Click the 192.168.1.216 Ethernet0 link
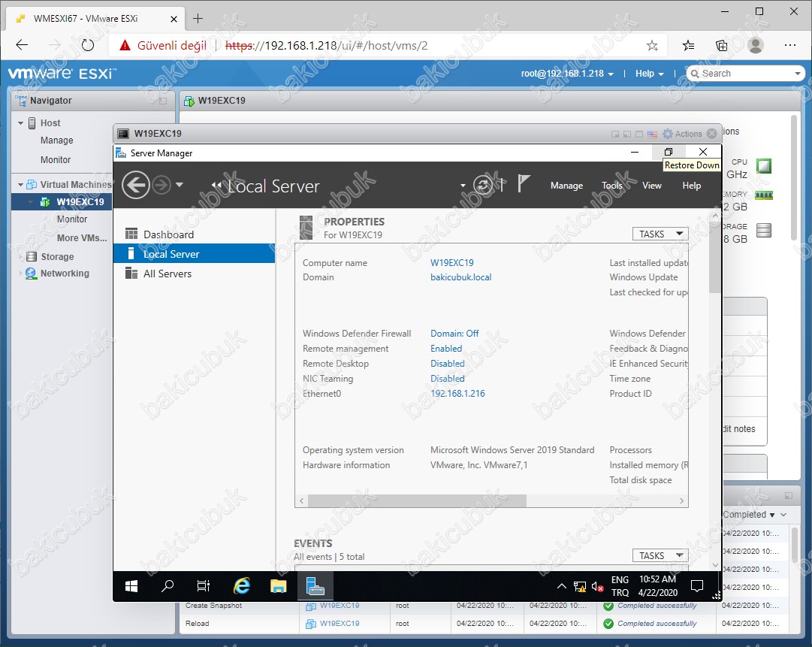This screenshot has height=647, width=812. point(457,394)
